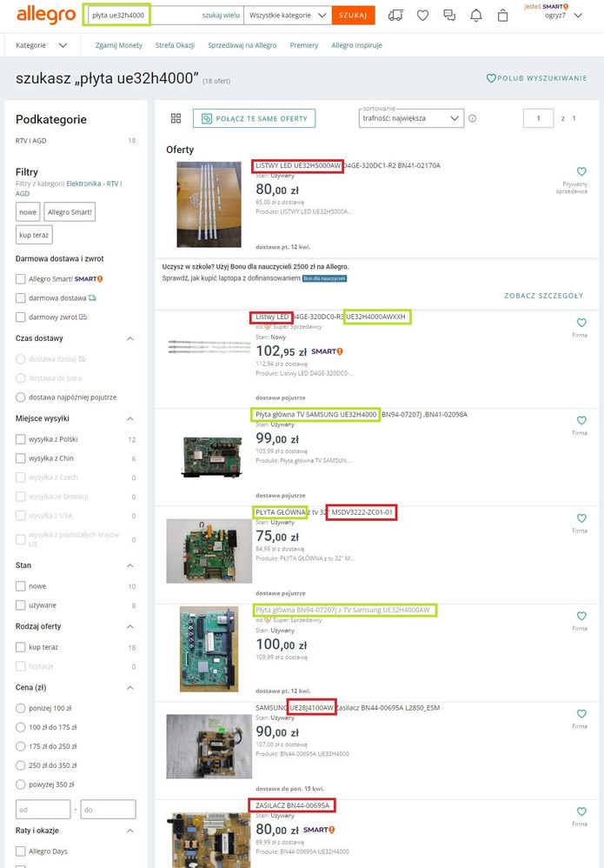The image size is (604, 868).
Task: Open notifications bell icon
Action: 475,16
